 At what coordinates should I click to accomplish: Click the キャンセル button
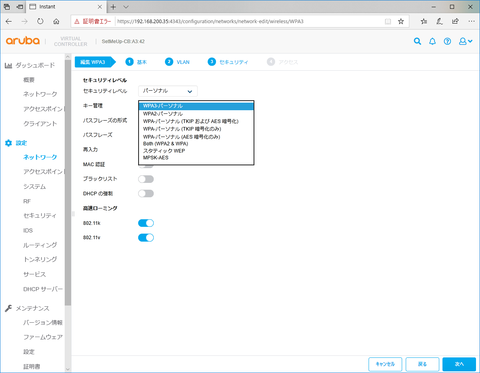(x=385, y=364)
